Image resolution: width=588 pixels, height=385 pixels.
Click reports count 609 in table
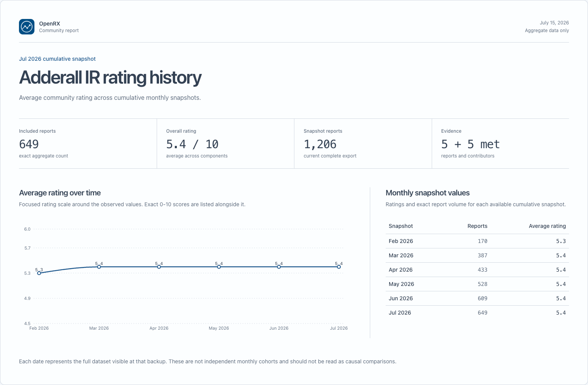point(482,298)
